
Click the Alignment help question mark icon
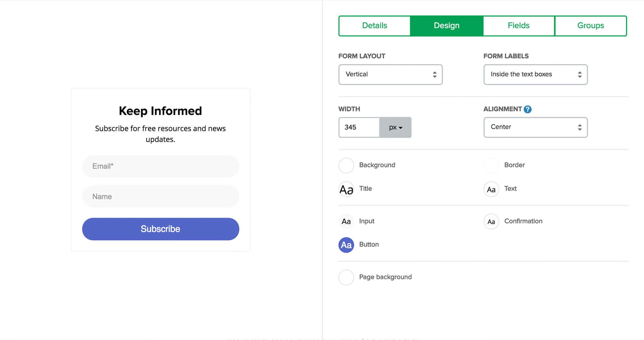(527, 109)
